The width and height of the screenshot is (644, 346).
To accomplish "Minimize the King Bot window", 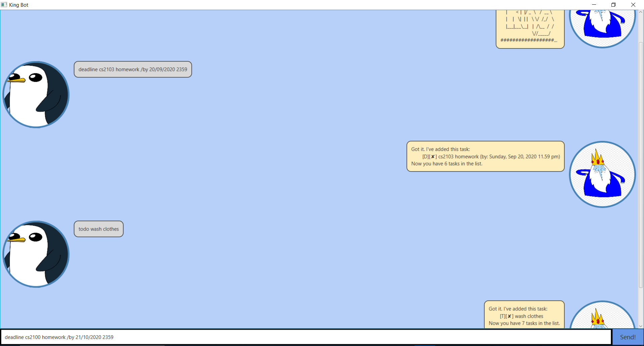I will click(594, 5).
